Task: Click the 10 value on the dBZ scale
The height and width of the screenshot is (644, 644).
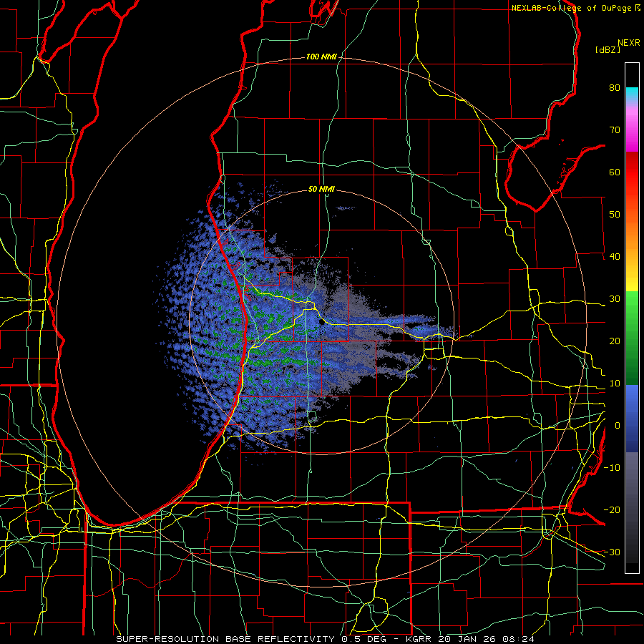Action: pyautogui.click(x=615, y=384)
